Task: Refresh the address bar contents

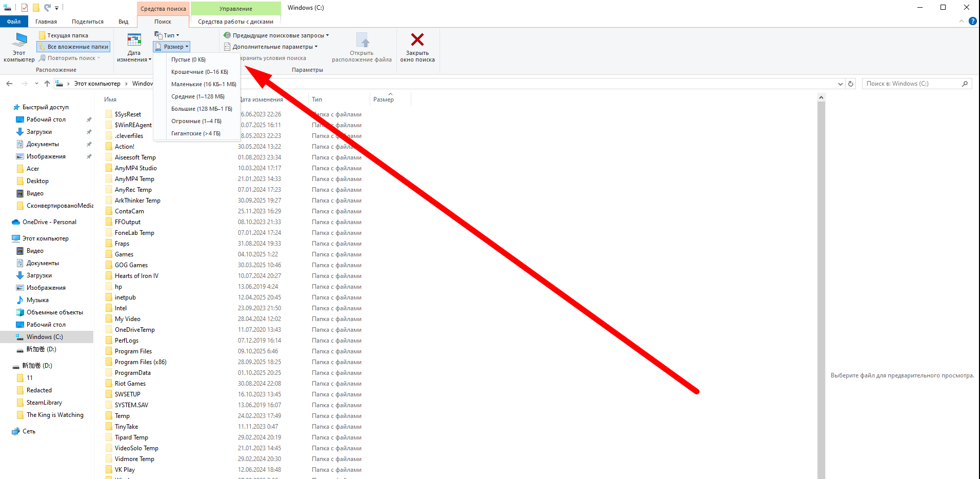Action: [x=851, y=84]
